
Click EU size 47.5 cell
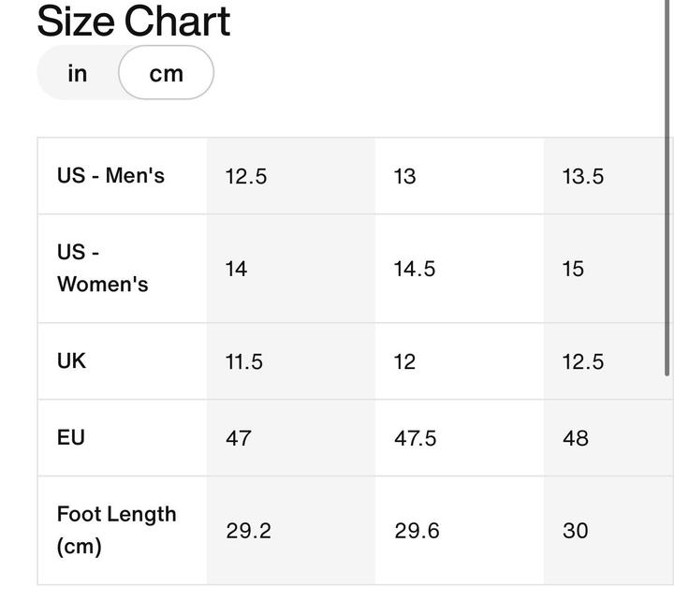[x=416, y=438]
